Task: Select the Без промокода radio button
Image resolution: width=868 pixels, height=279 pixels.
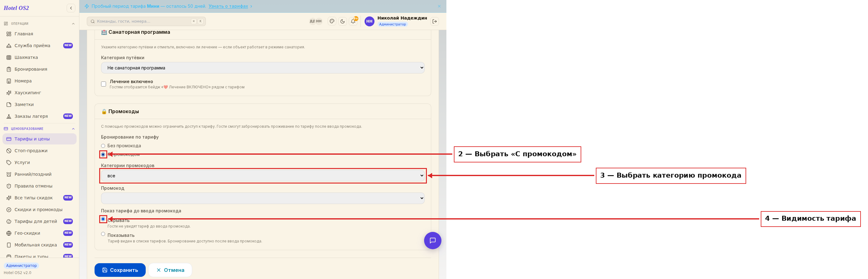Action: tap(103, 146)
